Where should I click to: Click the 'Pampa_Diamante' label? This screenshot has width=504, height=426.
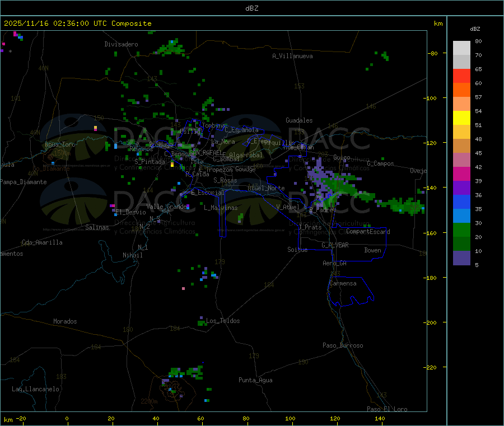(x=24, y=182)
